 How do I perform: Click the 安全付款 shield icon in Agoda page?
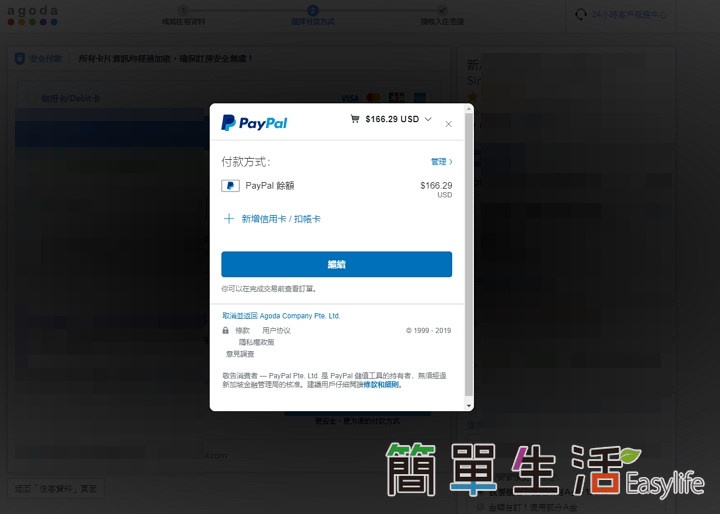[x=20, y=58]
